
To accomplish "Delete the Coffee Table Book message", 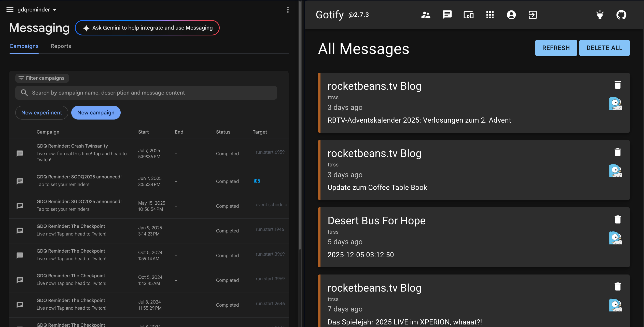I will tap(618, 152).
